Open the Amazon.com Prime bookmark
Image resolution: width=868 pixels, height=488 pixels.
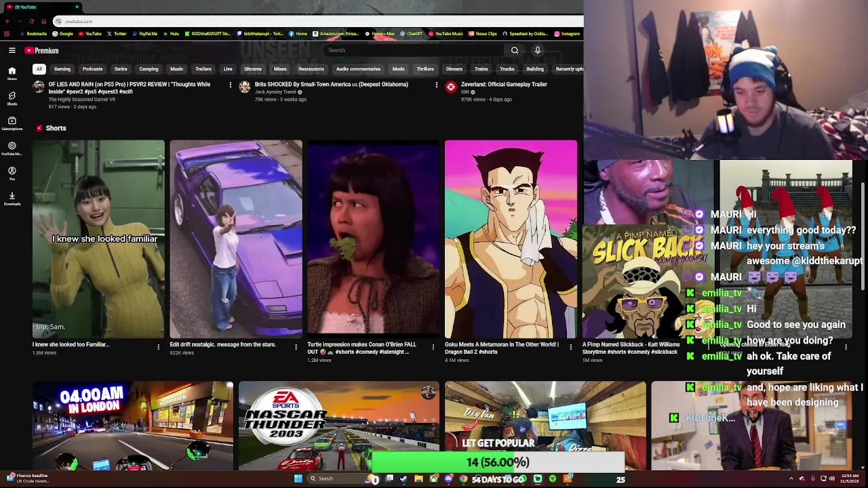tap(336, 33)
